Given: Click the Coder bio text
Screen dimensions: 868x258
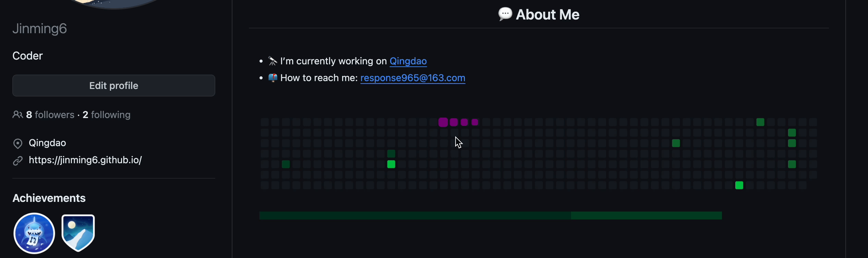Looking at the screenshot, I should pyautogui.click(x=28, y=56).
